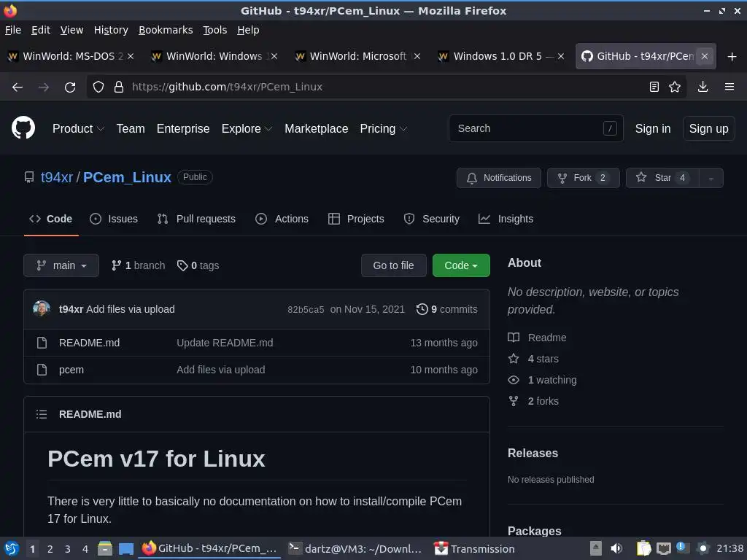Reload the page with the refresh icon
747x560 pixels.
coord(70,87)
